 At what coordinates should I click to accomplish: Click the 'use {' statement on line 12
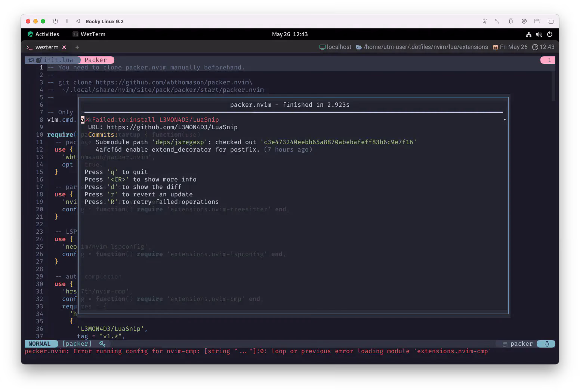click(x=64, y=150)
